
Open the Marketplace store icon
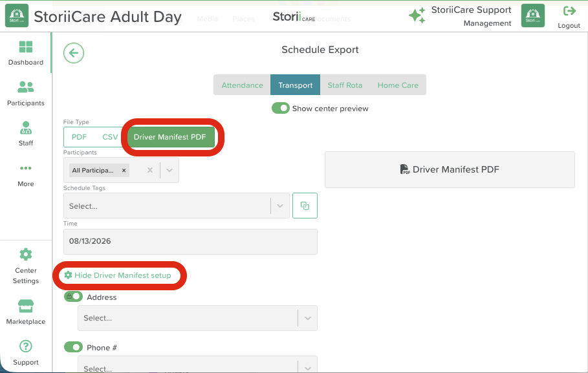pyautogui.click(x=25, y=306)
